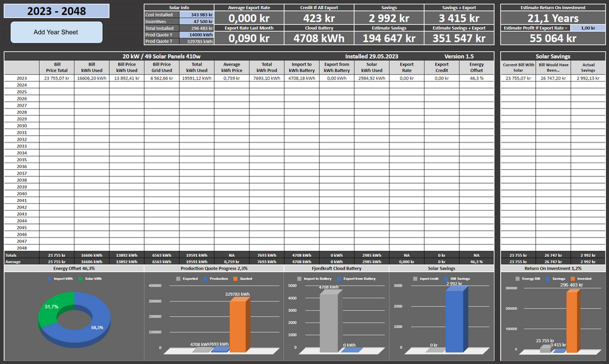Click the Estimate Profit export rate input
Viewport: 609px width, 364px height.
(x=588, y=28)
